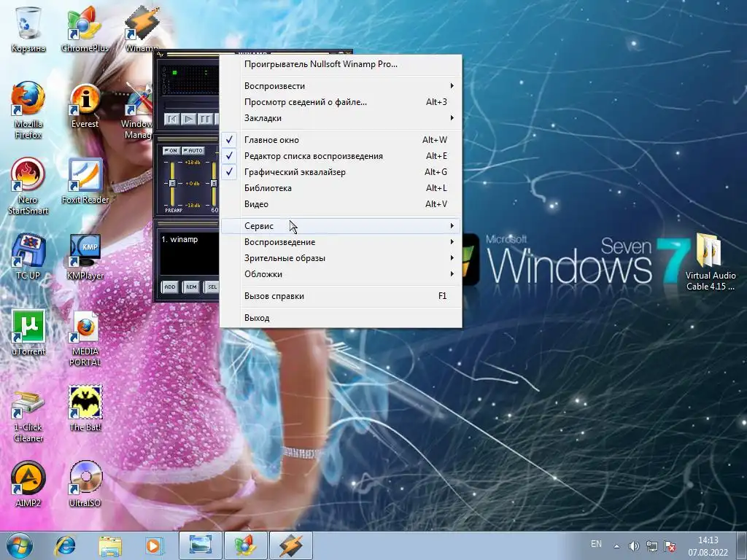
Task: Expand the Воспроизвести submenu
Action: [340, 86]
